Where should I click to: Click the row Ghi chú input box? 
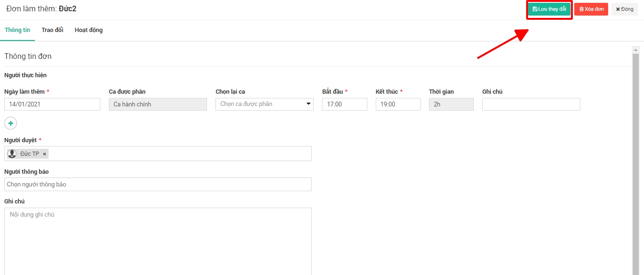click(x=531, y=104)
